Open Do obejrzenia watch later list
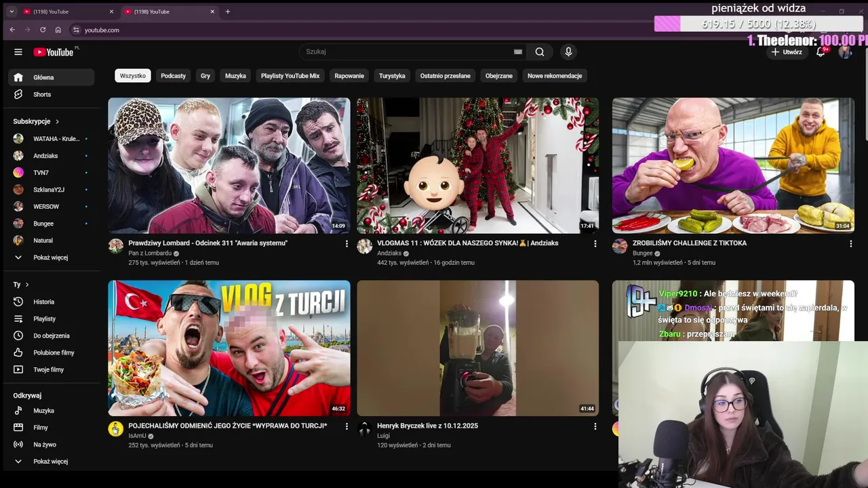 point(52,335)
